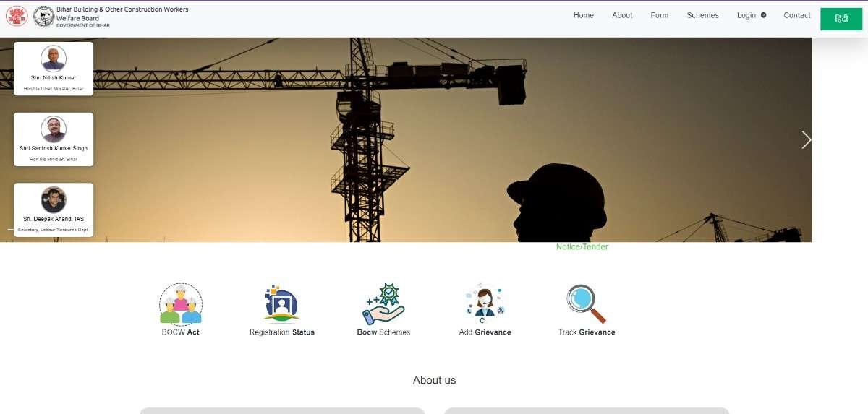Open the Home menu item

583,15
